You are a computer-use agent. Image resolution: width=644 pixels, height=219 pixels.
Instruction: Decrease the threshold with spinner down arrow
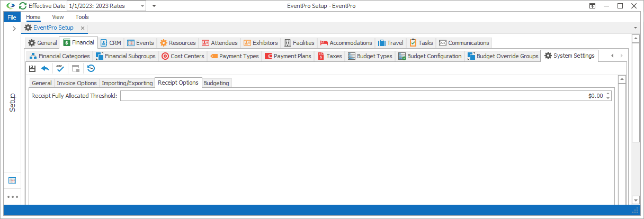coord(609,98)
